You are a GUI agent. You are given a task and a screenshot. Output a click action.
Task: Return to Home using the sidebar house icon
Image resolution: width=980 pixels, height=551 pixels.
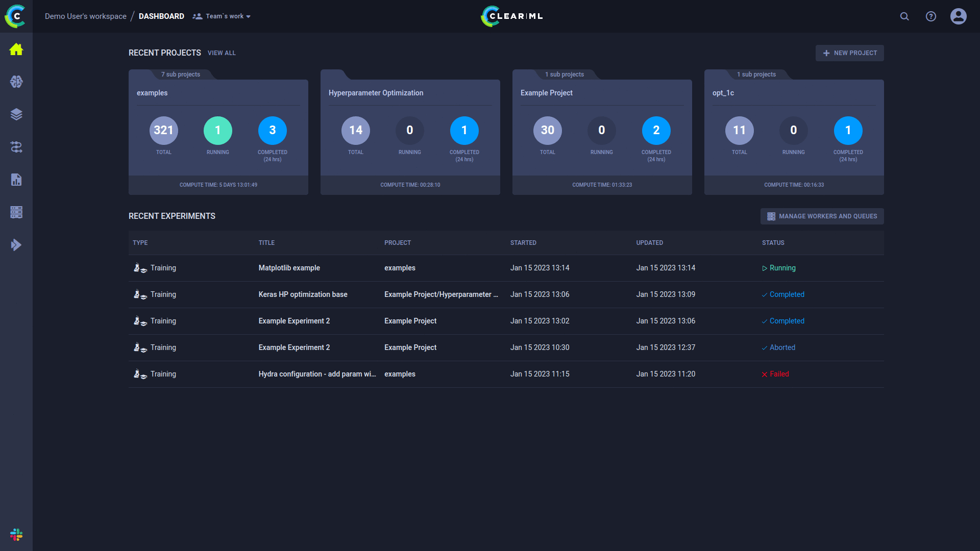(16, 49)
